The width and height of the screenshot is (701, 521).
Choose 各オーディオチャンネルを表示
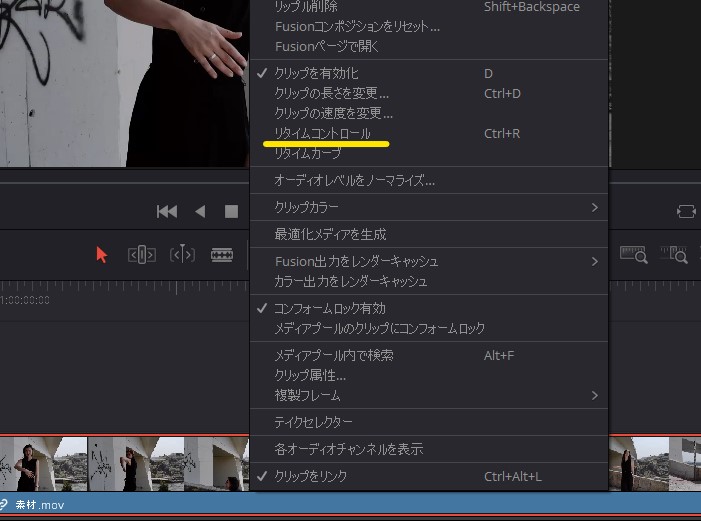[x=429, y=449]
